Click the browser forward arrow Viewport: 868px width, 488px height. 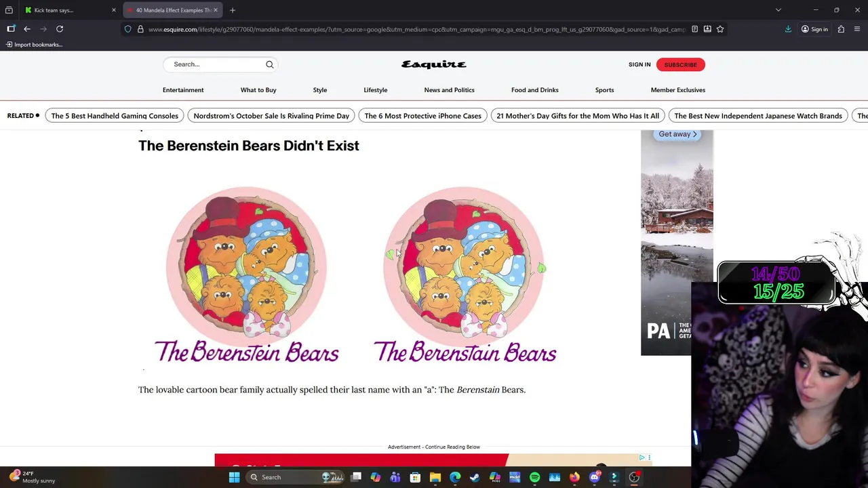click(43, 29)
